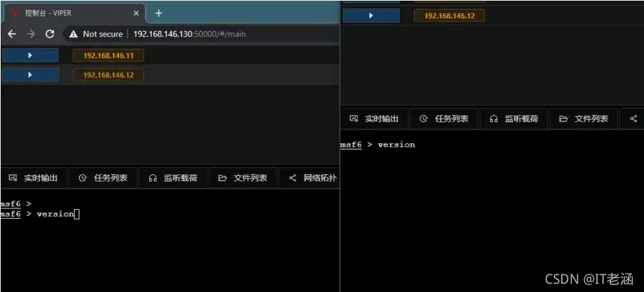644x292 pixels.
Task: Open the 监听载荷 tab in right window
Action: pos(514,119)
